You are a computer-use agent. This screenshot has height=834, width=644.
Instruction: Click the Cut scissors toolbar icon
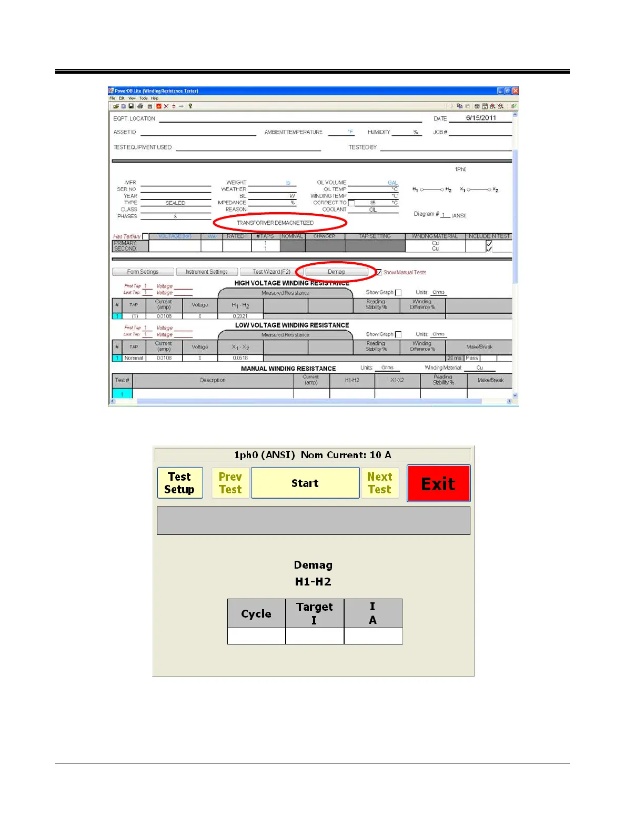pyautogui.click(x=451, y=106)
